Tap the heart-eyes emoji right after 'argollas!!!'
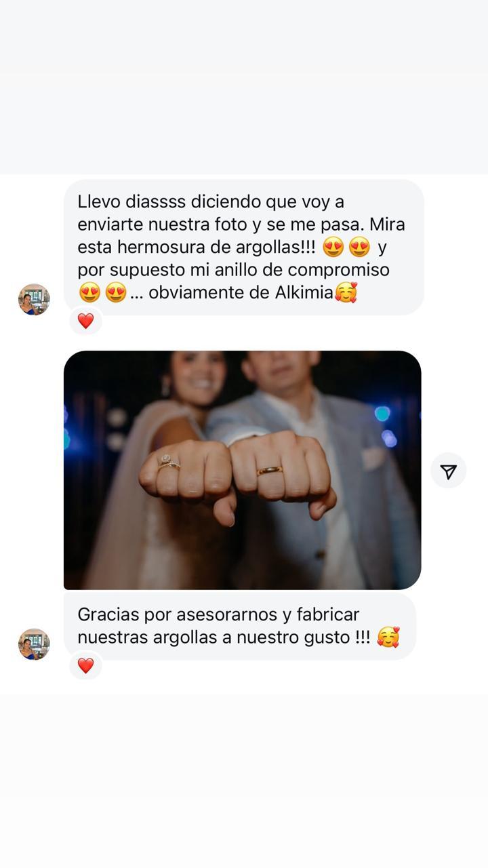Screen dimensions: 488x868 (x=333, y=248)
